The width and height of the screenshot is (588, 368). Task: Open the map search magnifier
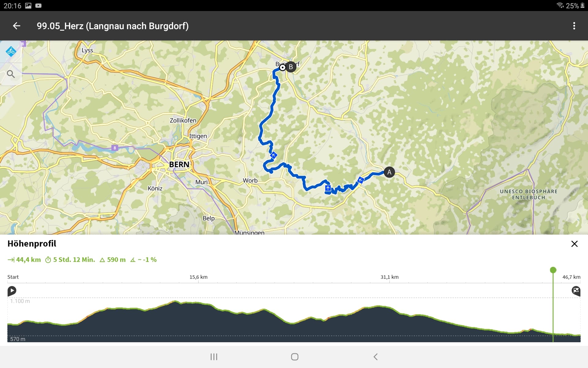(x=11, y=74)
